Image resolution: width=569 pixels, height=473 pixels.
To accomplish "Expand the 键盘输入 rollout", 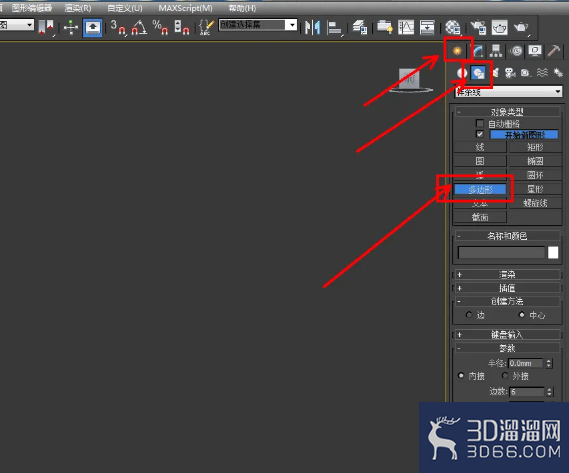I will tap(507, 334).
